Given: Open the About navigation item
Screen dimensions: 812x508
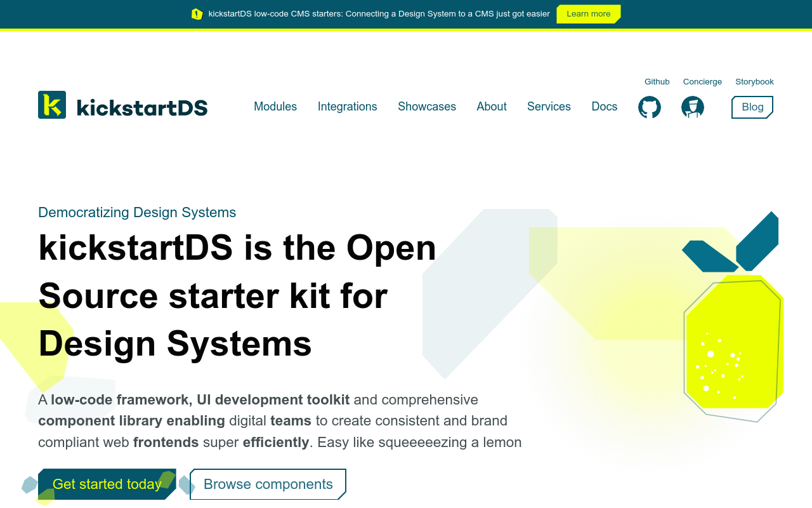Looking at the screenshot, I should pyautogui.click(x=492, y=107).
